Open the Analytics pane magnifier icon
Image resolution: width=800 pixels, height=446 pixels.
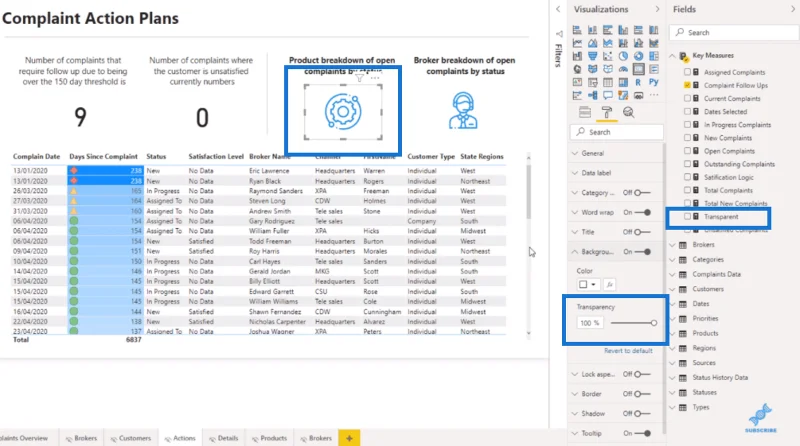click(x=629, y=112)
